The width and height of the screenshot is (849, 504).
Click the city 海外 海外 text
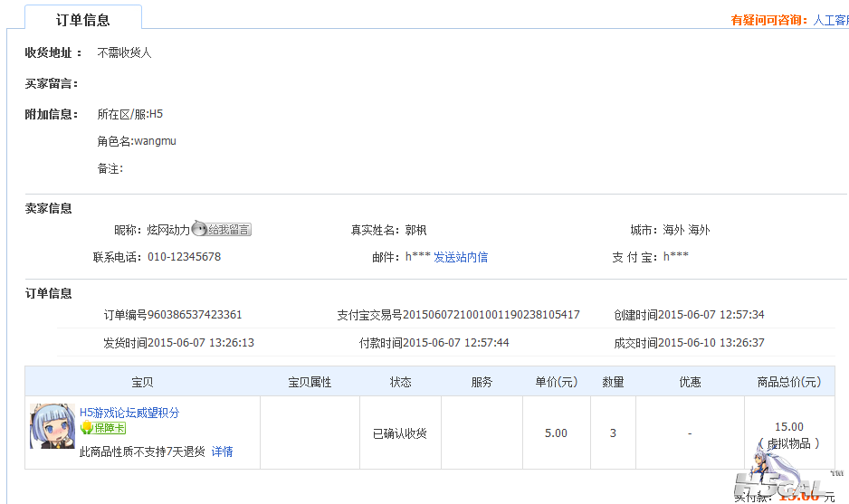pyautogui.click(x=686, y=230)
